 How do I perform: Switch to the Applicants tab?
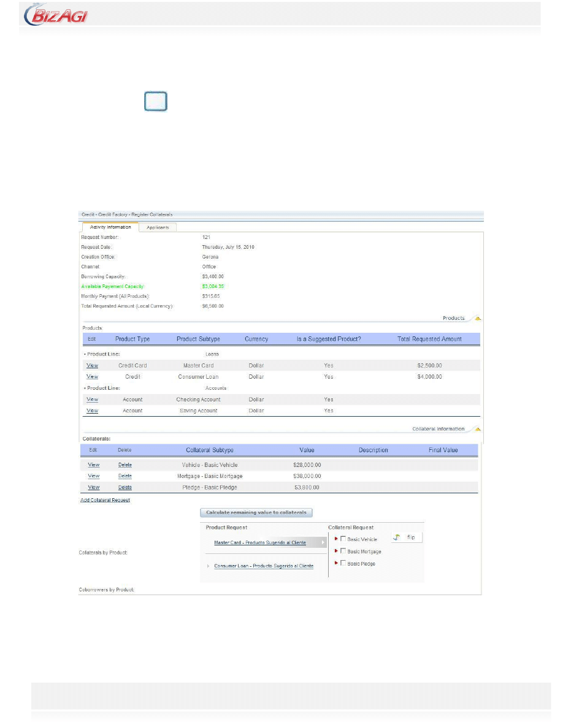(x=158, y=227)
